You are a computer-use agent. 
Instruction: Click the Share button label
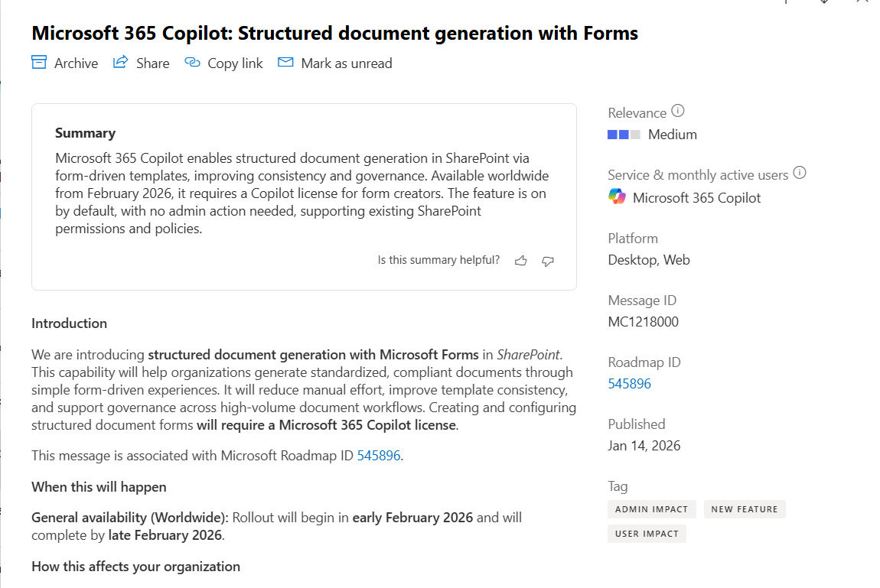tap(152, 63)
